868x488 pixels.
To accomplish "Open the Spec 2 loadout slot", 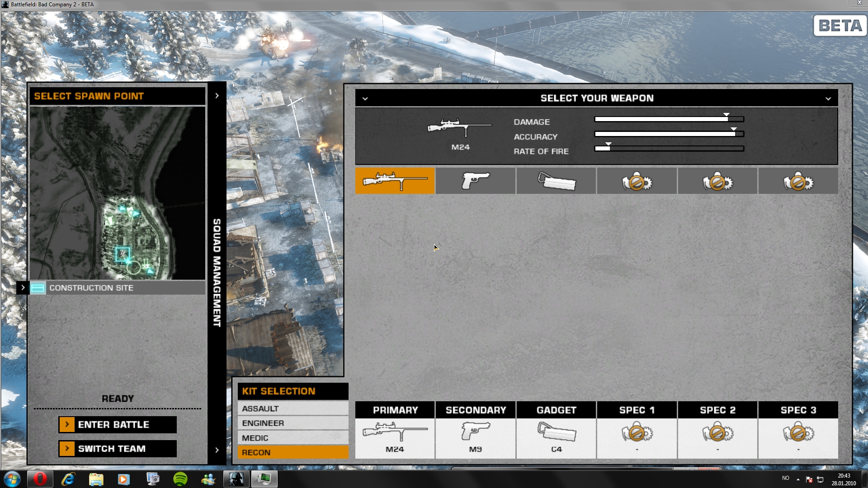I will click(x=717, y=438).
